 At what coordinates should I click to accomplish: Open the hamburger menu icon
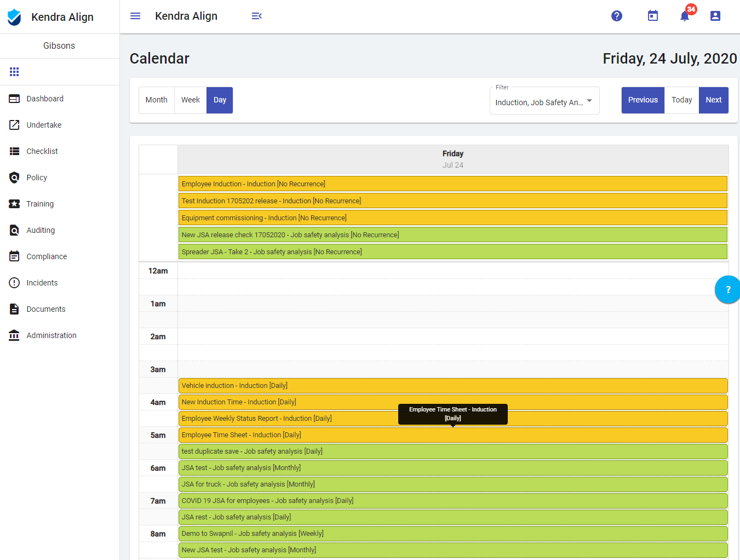[135, 16]
